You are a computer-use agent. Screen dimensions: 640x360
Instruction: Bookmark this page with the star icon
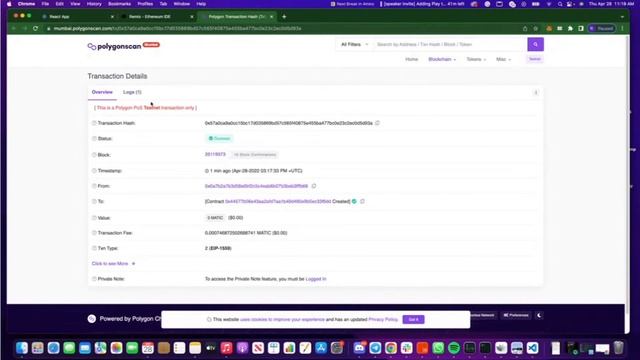coord(536,29)
